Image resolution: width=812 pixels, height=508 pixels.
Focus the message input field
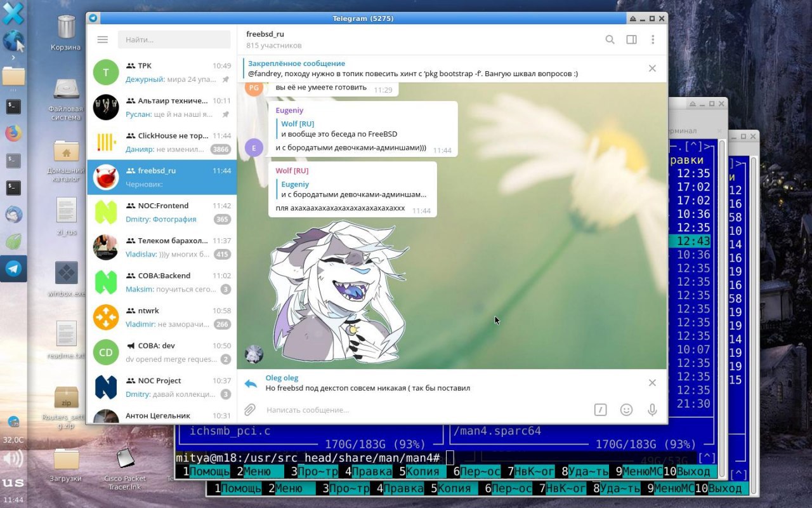click(425, 410)
